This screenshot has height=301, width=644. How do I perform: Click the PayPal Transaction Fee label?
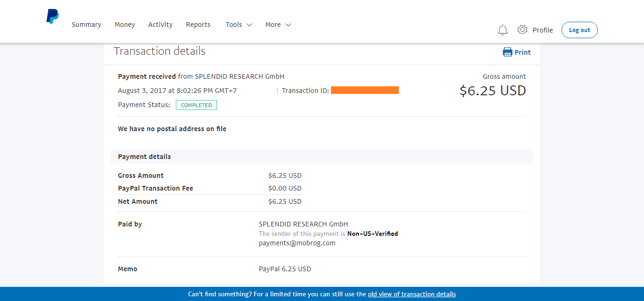pyautogui.click(x=156, y=188)
